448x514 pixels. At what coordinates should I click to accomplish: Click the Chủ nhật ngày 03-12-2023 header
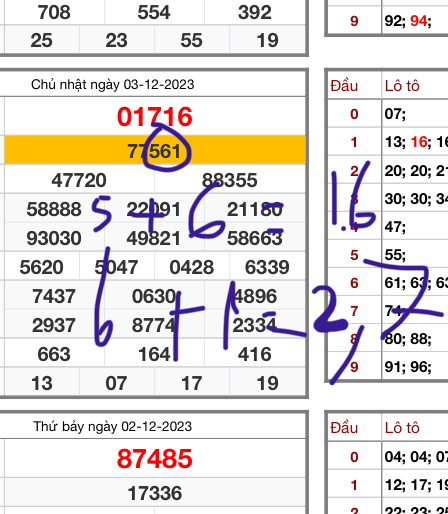click(112, 85)
